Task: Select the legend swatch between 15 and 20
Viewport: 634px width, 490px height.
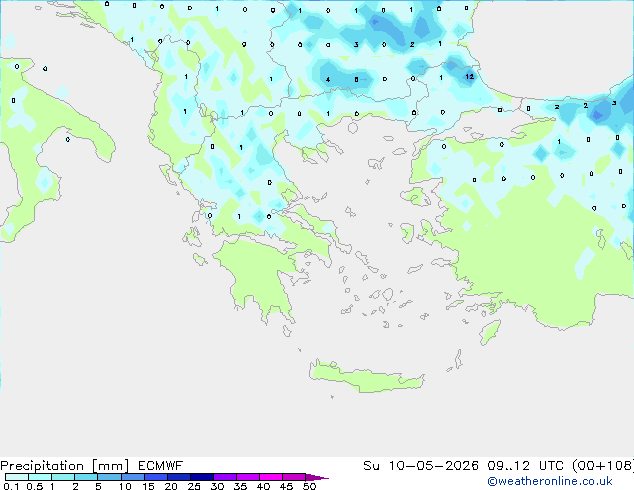Action: (x=155, y=477)
